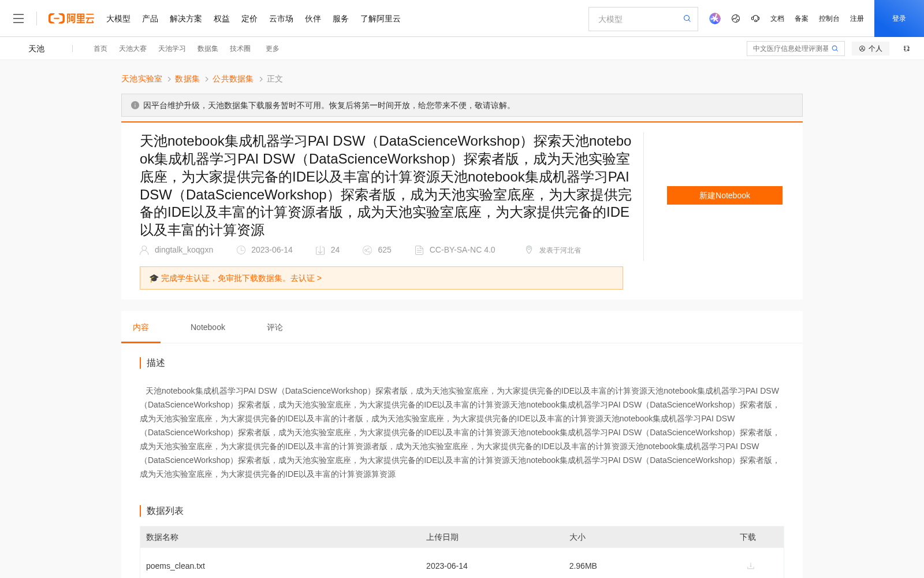The image size is (924, 578).
Task: Click the views icon by 625
Action: pos(367,250)
